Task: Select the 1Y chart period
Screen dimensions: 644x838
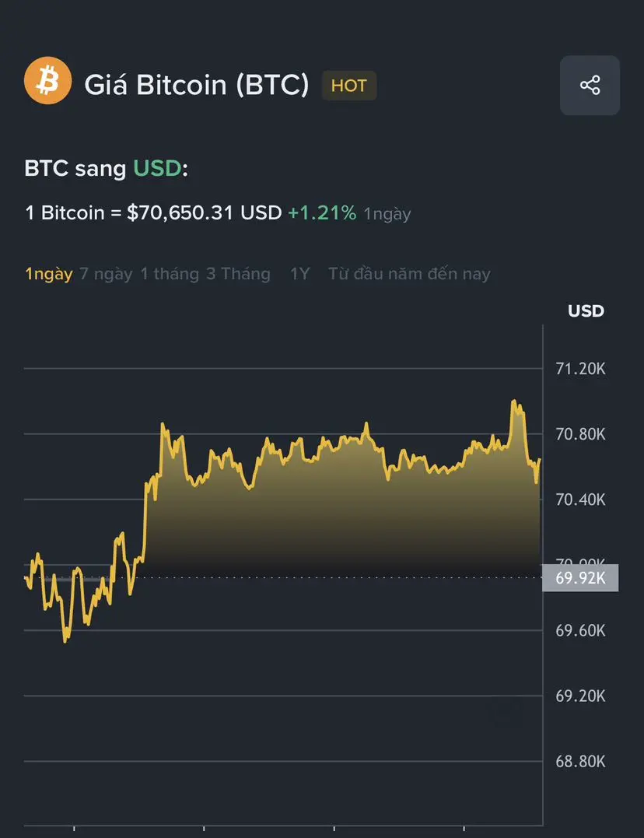Action: 299,274
